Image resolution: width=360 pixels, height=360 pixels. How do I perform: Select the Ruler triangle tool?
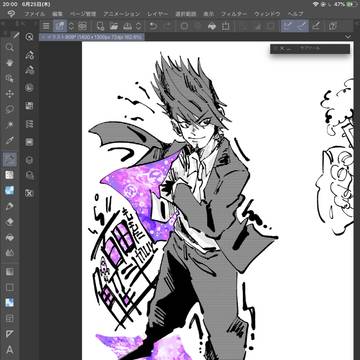tap(10, 334)
